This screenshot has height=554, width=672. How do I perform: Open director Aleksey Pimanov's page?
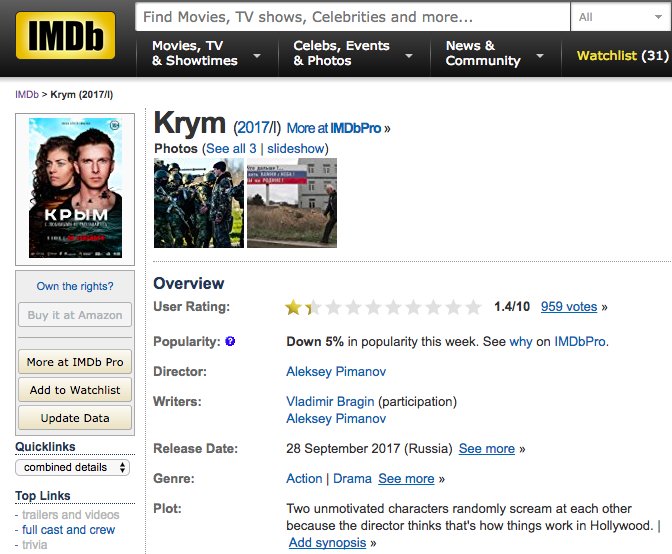pos(336,371)
